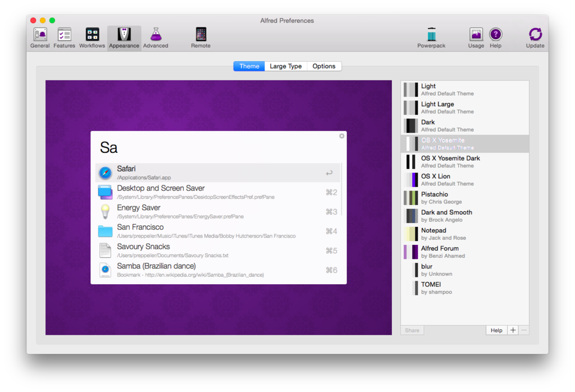575x392 pixels.
Task: Select the TOMEI theme
Action: click(465, 288)
